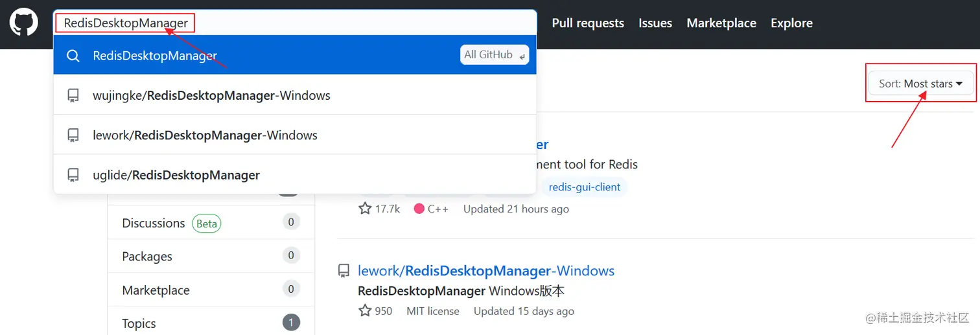Open the GitHub Octocat logo homepage
This screenshot has height=335, width=980.
(x=24, y=22)
